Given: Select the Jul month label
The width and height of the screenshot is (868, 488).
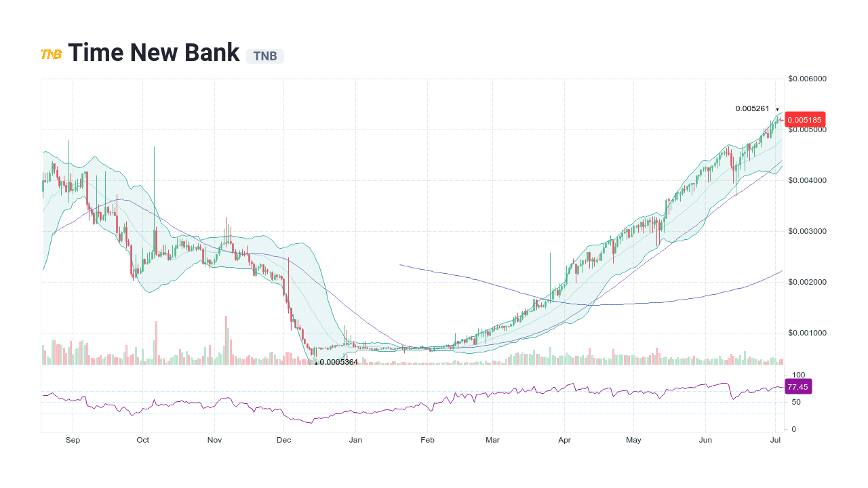Looking at the screenshot, I should [774, 440].
